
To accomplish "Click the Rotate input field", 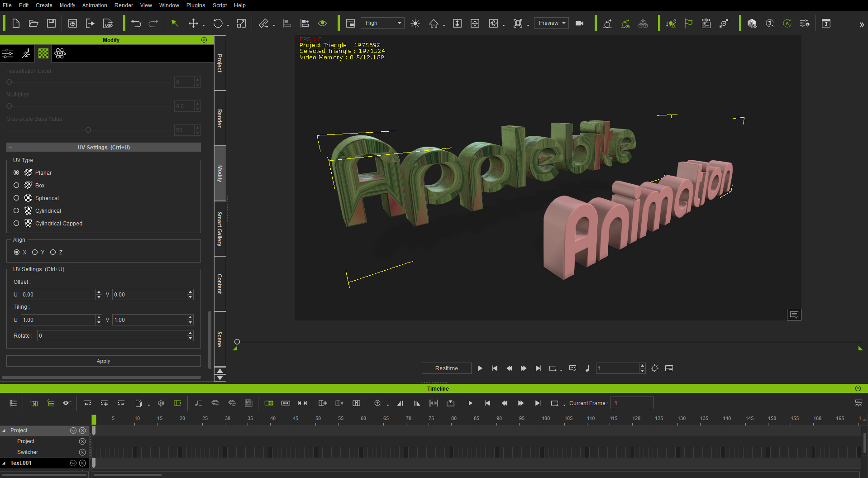I will [112, 336].
